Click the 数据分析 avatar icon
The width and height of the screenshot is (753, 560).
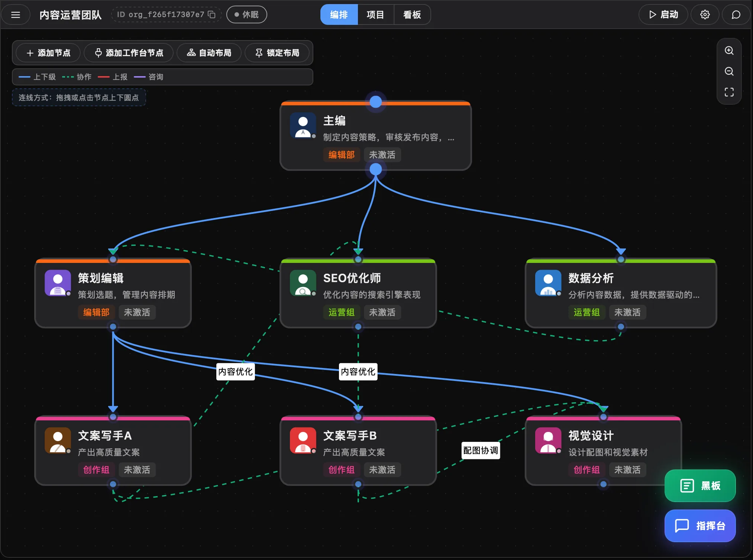click(548, 283)
